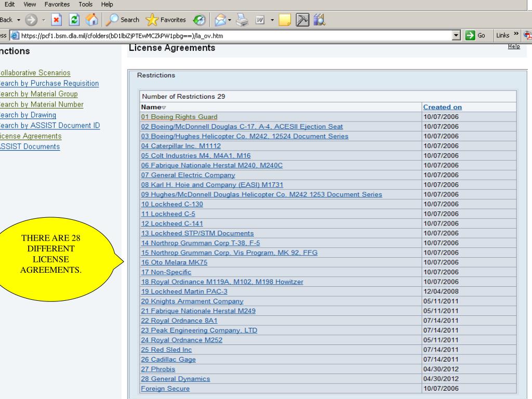Open 01 Boeing Rights Guard agreement
This screenshot has height=399, width=532.
pyautogui.click(x=179, y=117)
